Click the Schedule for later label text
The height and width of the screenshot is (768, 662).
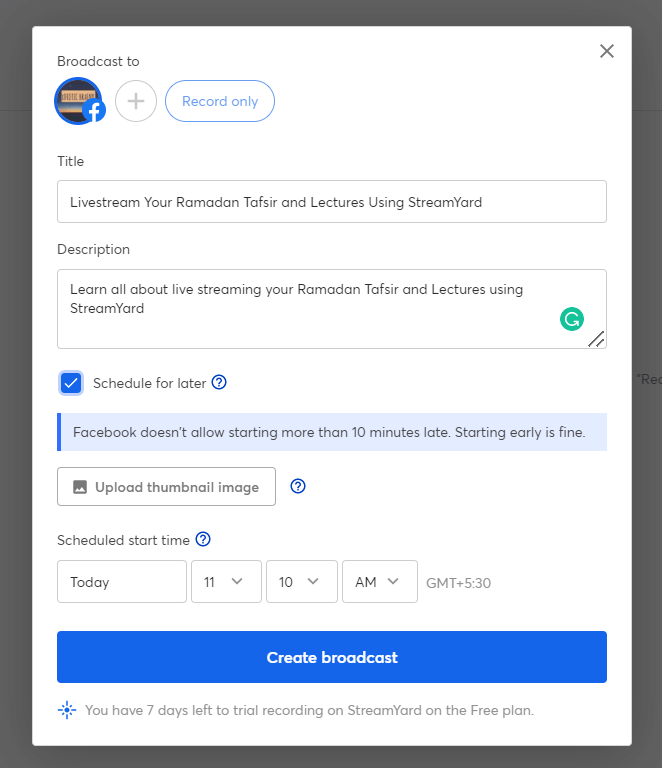tap(149, 383)
